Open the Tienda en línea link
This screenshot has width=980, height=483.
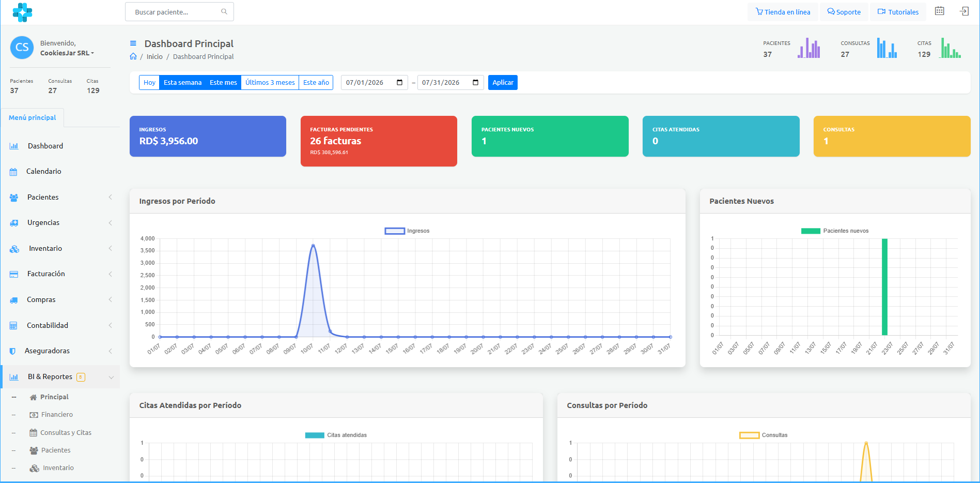(x=783, y=12)
